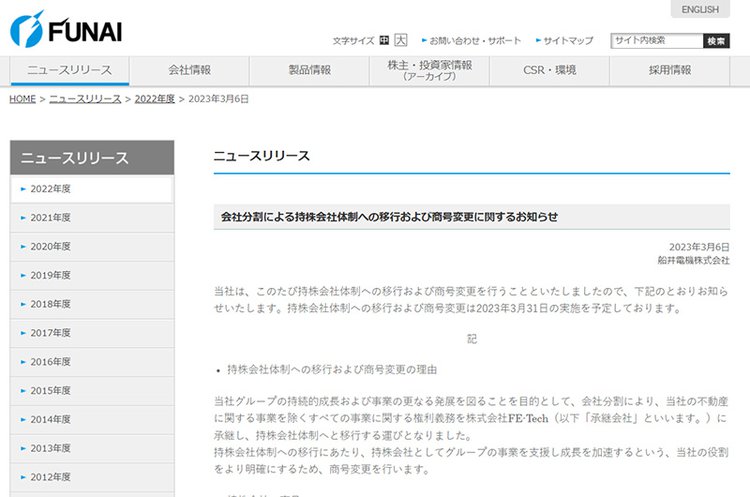750x497 pixels.
Task: Select medium font size 中 button
Action: pos(384,41)
